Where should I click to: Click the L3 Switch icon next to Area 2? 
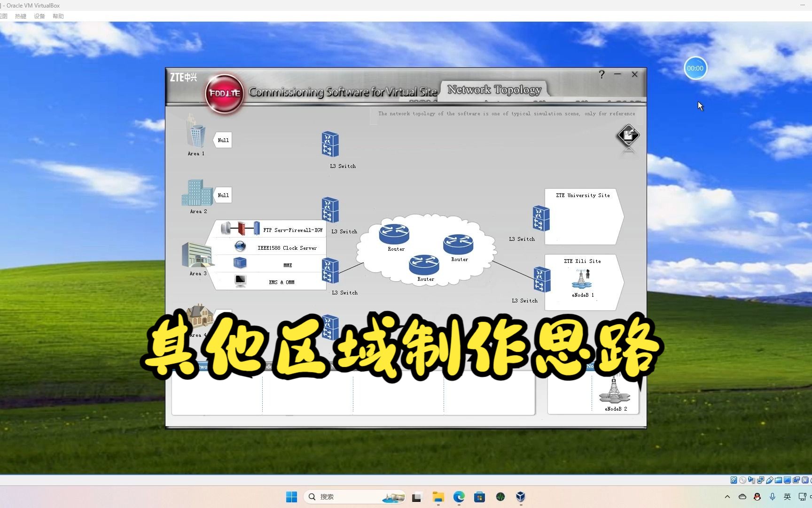(330, 210)
